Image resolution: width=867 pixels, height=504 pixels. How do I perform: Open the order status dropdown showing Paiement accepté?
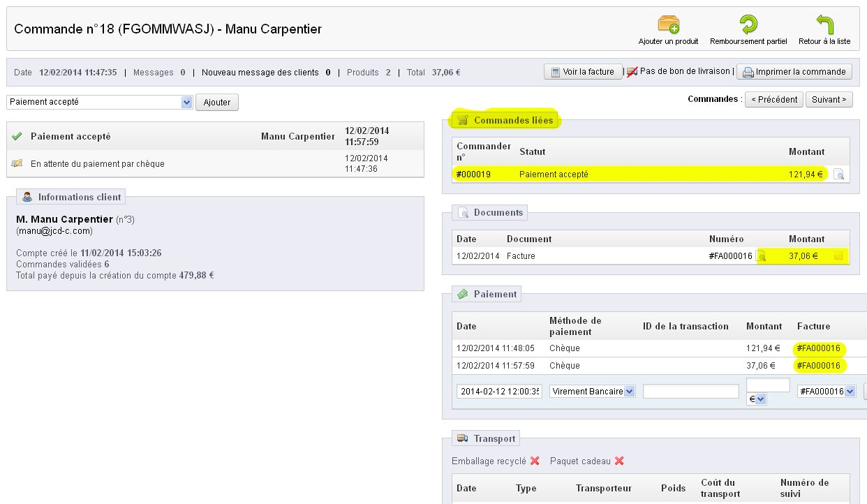(x=100, y=102)
